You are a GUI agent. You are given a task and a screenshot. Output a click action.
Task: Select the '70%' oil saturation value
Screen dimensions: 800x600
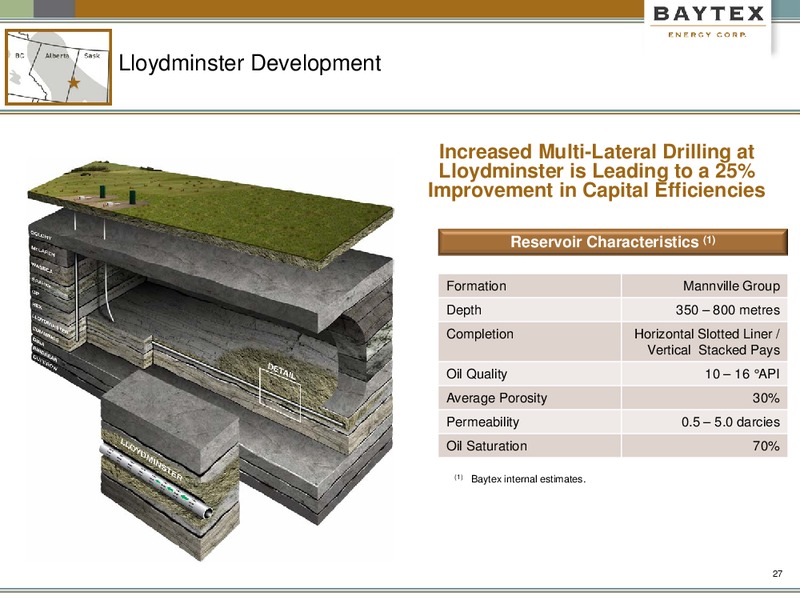(x=766, y=446)
